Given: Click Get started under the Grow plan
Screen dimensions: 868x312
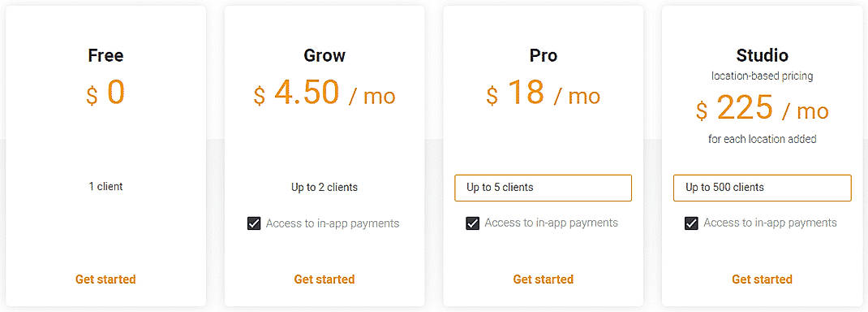Looking at the screenshot, I should point(324,279).
